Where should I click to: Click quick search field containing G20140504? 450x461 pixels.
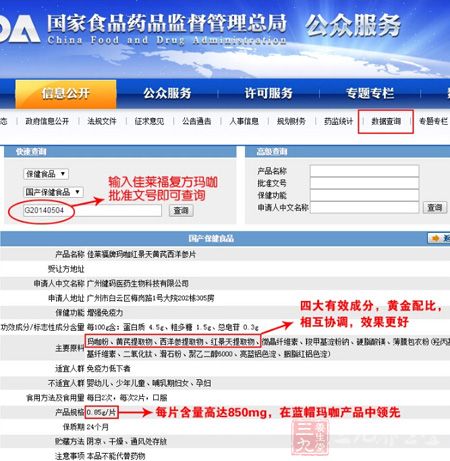(92, 210)
